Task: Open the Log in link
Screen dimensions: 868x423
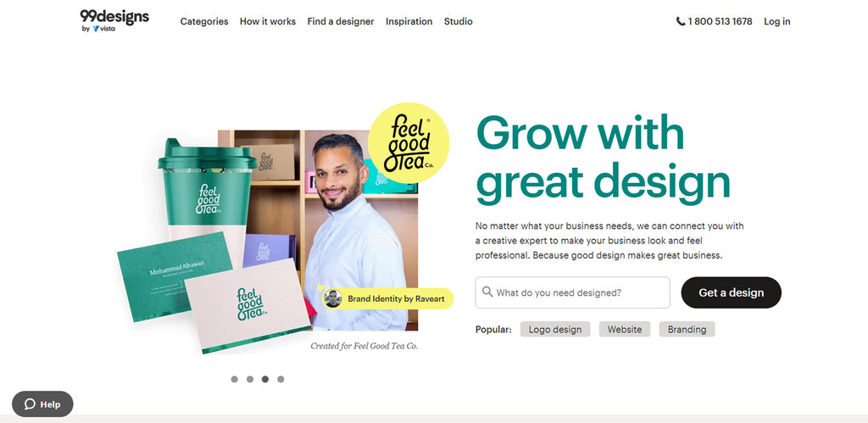Action: click(x=777, y=21)
